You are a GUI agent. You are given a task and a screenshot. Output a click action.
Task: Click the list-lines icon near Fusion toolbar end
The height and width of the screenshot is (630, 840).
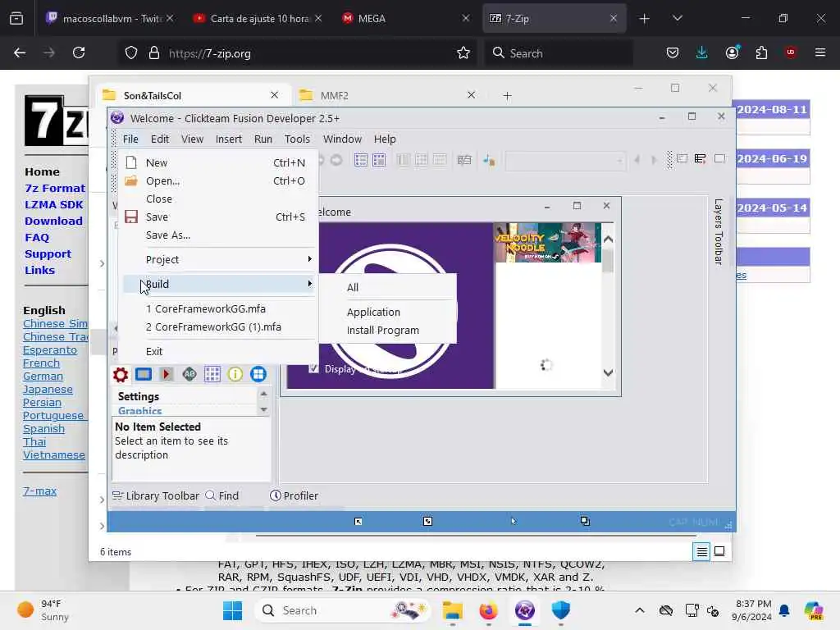(x=701, y=158)
